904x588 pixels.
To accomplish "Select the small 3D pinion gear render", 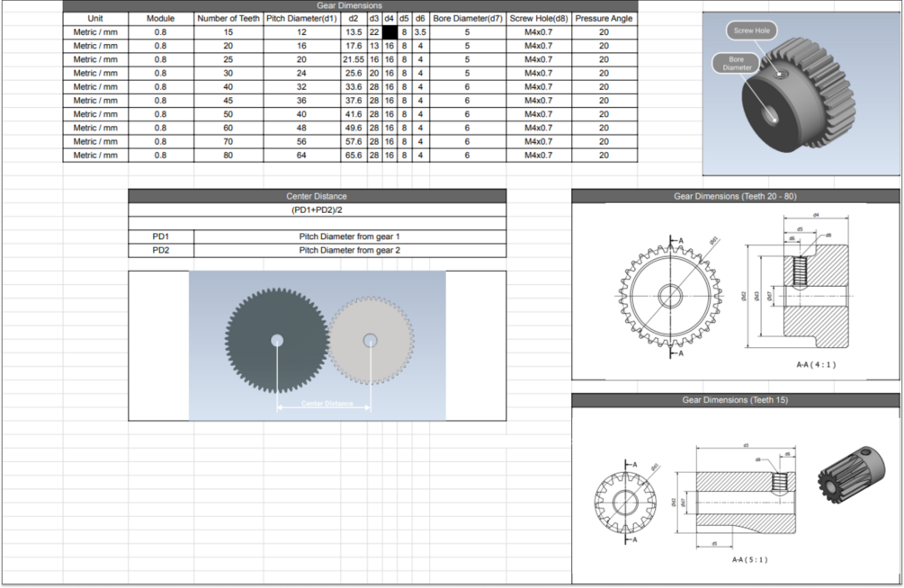I will pyautogui.click(x=852, y=475).
